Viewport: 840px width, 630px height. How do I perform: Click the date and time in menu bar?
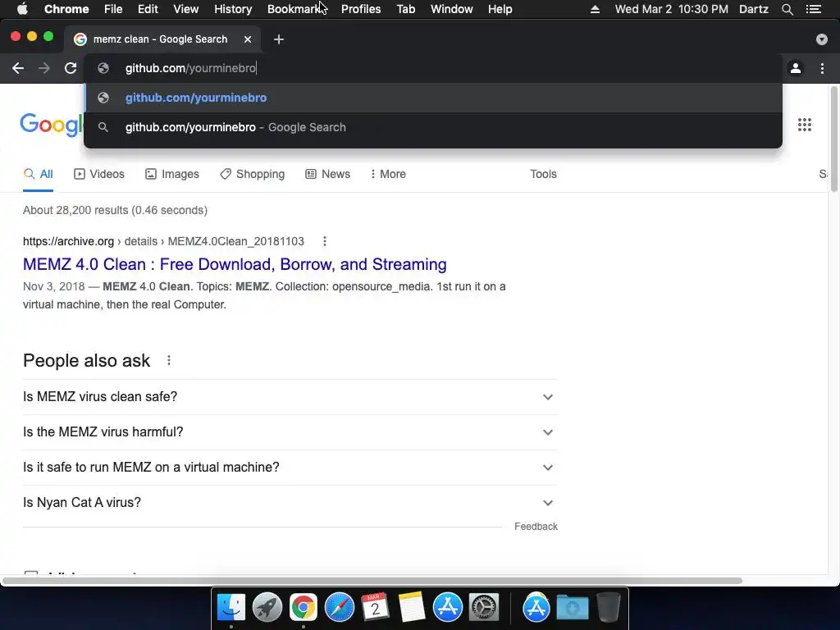671,9
